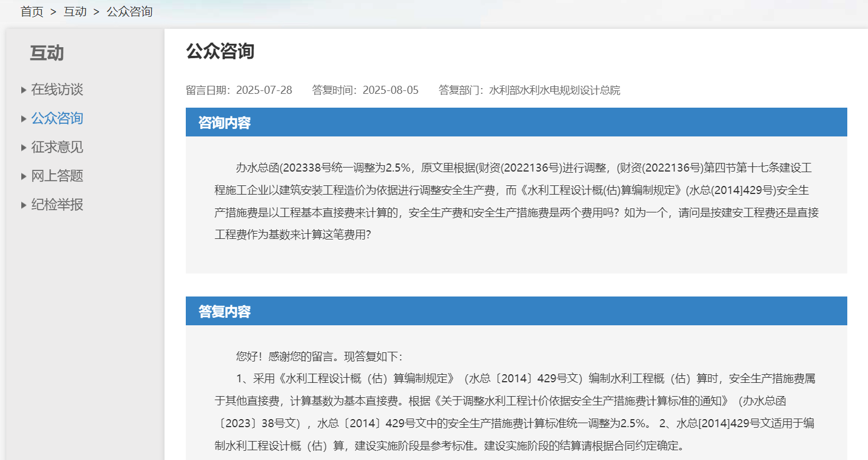
Task: Click the arrow icon next to sidebar 公众咨询
Action: (24, 119)
